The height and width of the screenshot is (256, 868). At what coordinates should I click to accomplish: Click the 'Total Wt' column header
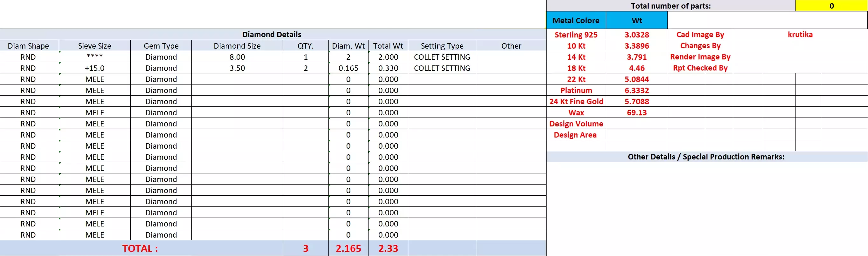point(388,46)
